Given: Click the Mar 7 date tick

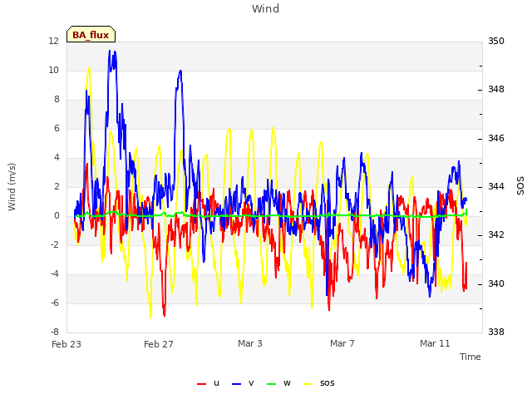Looking at the screenshot, I should (342, 343).
